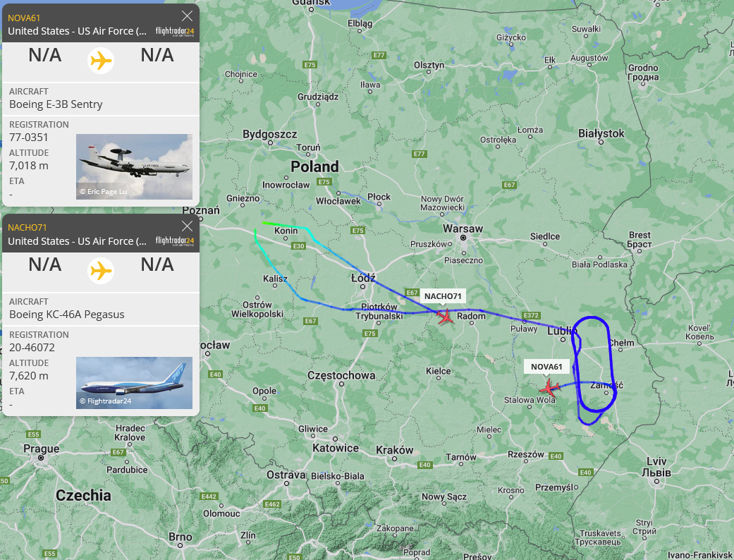This screenshot has height=560, width=734.
Task: Open the Boeing E-3B Sentry photo
Action: click(135, 166)
